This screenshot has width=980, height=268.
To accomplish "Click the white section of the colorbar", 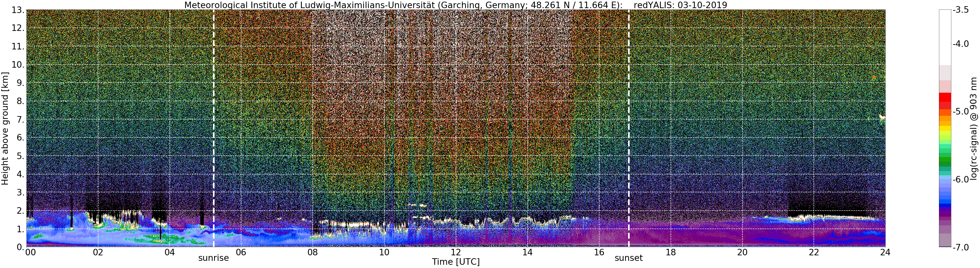I will pos(945,37).
